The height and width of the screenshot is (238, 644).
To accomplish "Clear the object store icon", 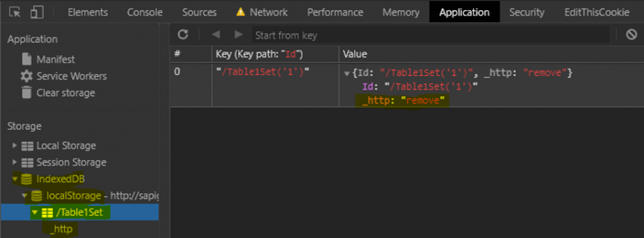I will pyautogui.click(x=631, y=35).
